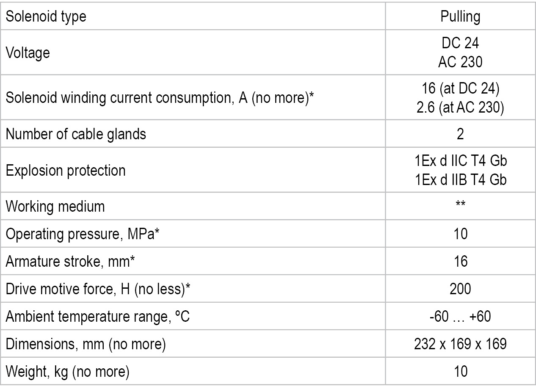The height and width of the screenshot is (392, 536).
Task: Select dimensions value 232 x 169 x 169
Action: (x=460, y=344)
